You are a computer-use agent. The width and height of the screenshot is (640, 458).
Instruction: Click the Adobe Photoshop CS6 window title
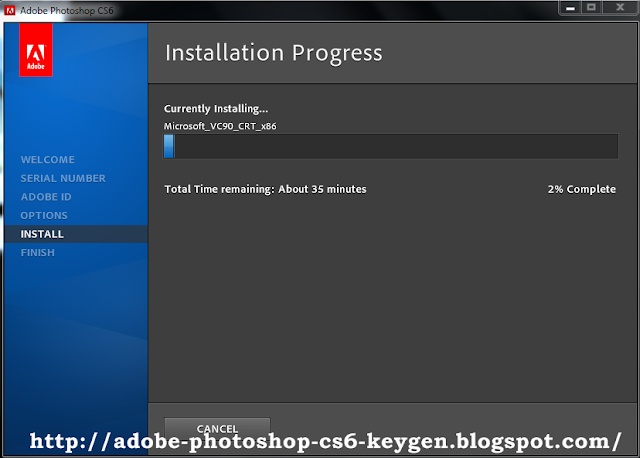pos(67,11)
